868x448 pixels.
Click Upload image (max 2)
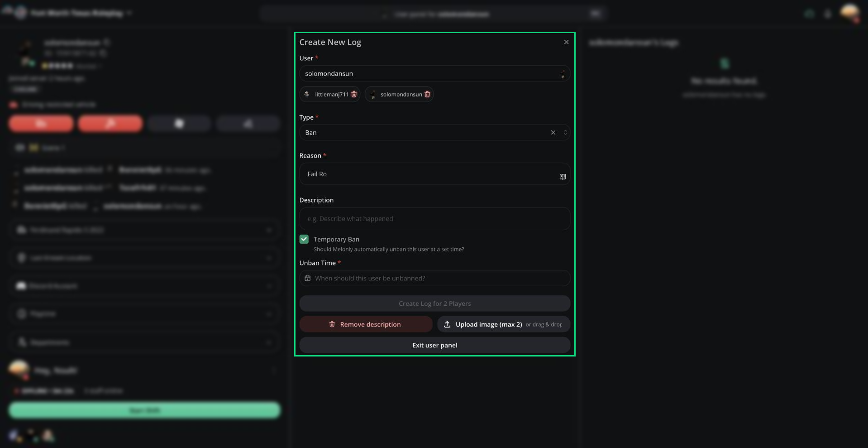[504, 324]
